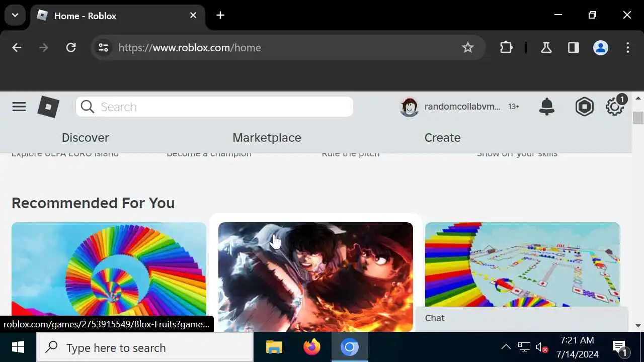Expand the tab search dropdown
Screen dimensions: 644x362
(x=15, y=16)
